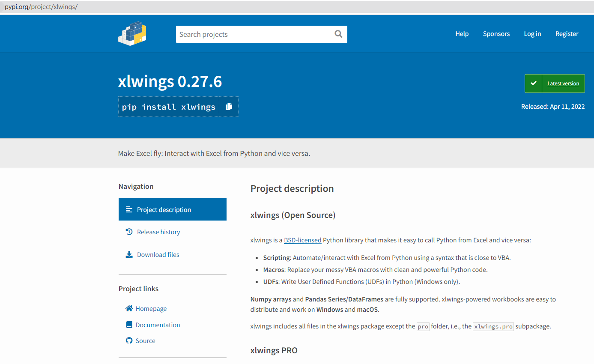Click the Download files download icon

click(129, 254)
